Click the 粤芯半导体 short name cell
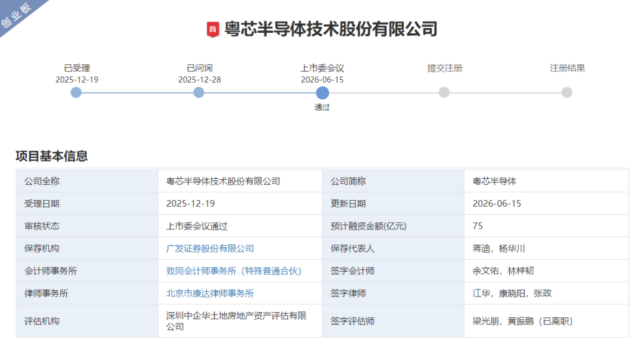The height and width of the screenshot is (352, 644). pyautogui.click(x=547, y=181)
